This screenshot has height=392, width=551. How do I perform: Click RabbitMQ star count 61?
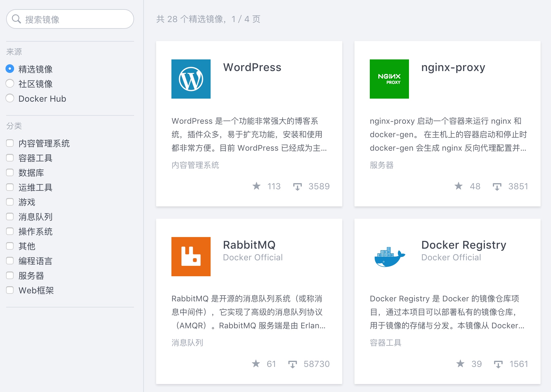(x=271, y=364)
